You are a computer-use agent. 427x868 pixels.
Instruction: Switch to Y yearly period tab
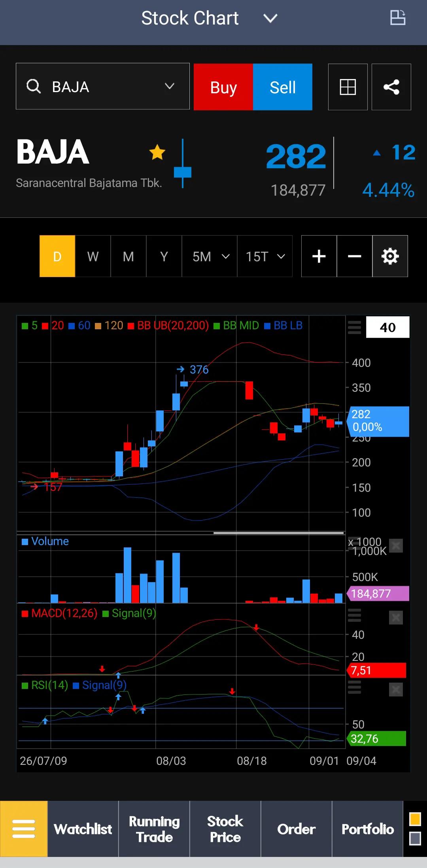(164, 256)
